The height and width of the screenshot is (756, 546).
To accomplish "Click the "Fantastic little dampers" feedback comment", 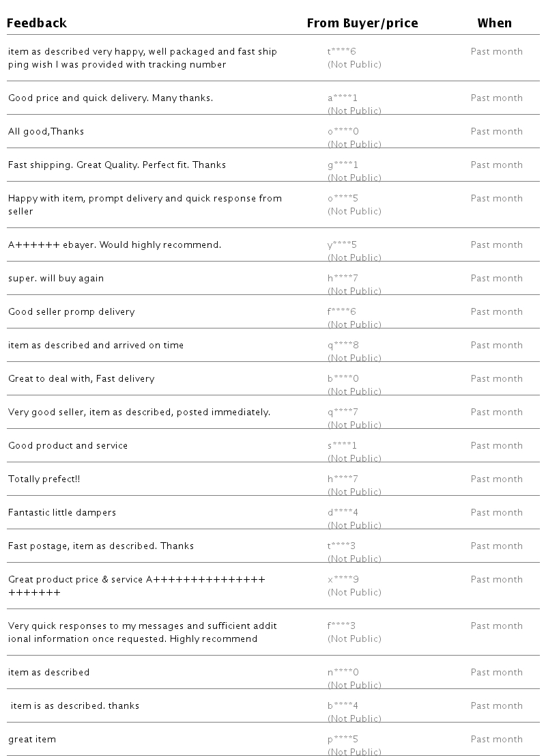I will point(62,512).
